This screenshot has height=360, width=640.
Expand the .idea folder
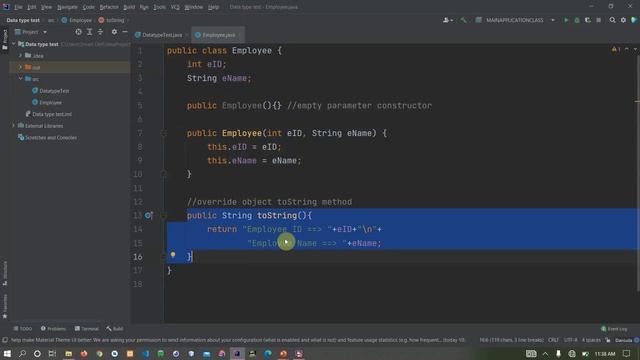(x=20, y=55)
